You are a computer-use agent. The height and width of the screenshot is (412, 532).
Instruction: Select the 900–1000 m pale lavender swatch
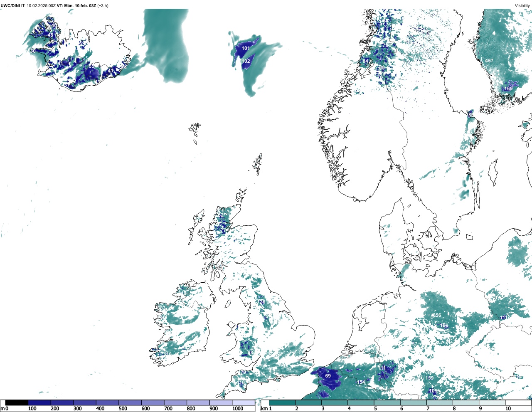(221, 403)
